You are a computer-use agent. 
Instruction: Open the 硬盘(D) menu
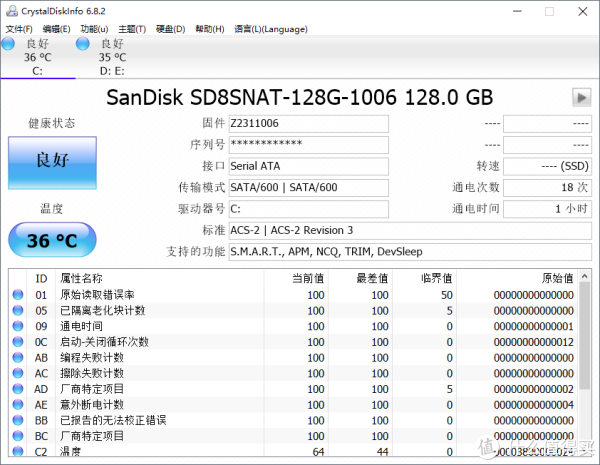tap(171, 29)
